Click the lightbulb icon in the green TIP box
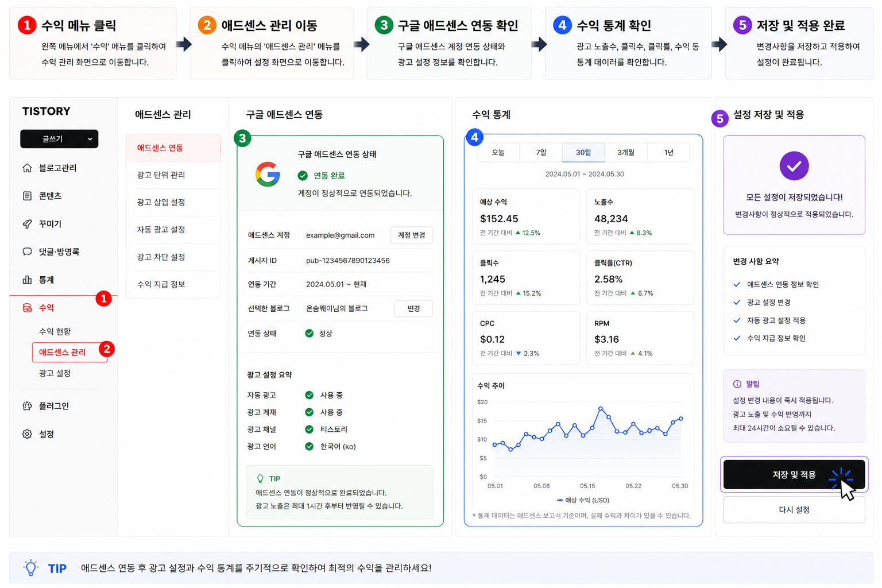The width and height of the screenshot is (882, 588). (260, 478)
